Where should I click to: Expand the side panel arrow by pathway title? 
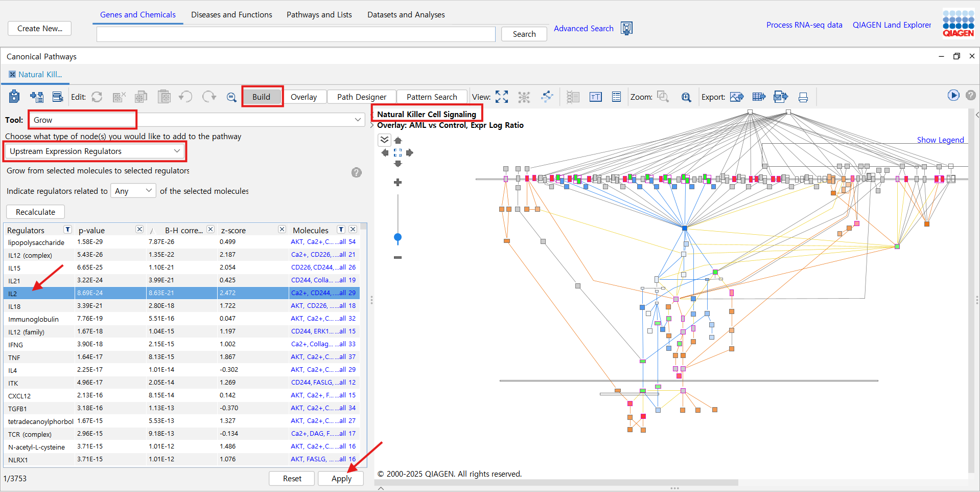pyautogui.click(x=372, y=125)
